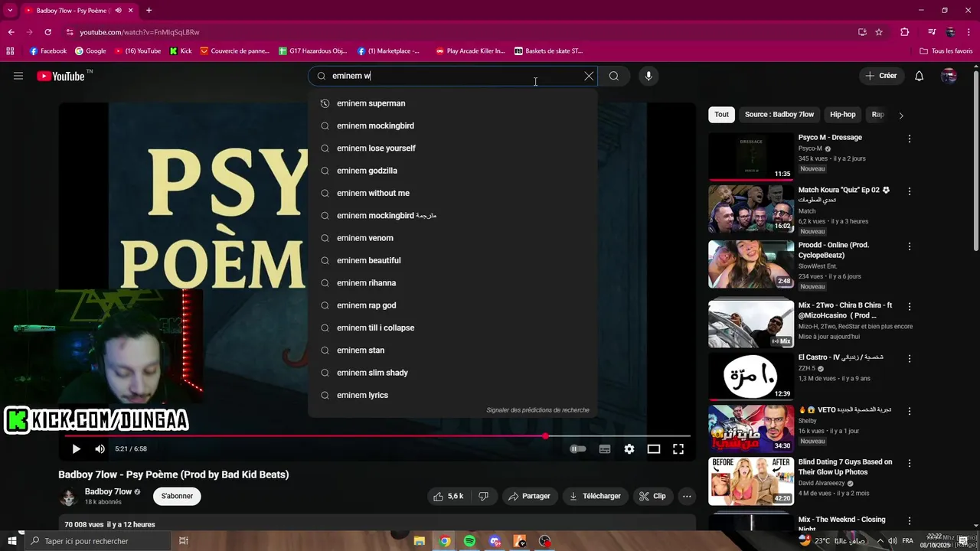This screenshot has width=980, height=551.
Task: Open options for Blind Dating 7 Guys video
Action: pyautogui.click(x=910, y=463)
